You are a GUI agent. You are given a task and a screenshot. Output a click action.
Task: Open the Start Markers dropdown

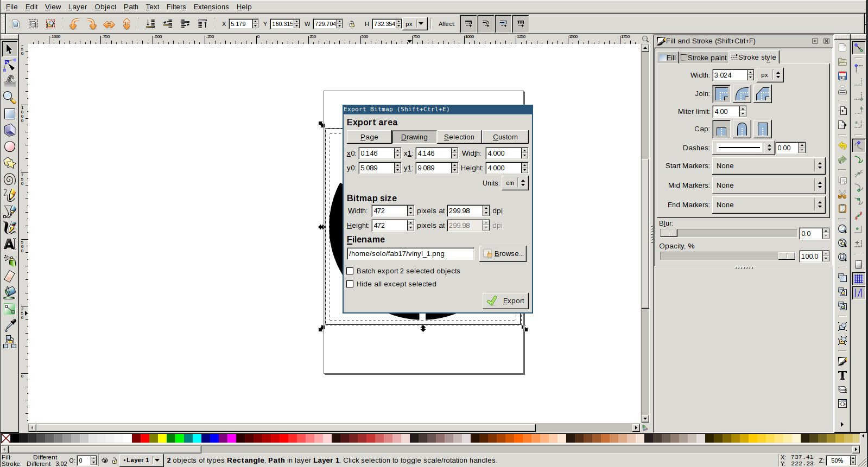(x=769, y=166)
